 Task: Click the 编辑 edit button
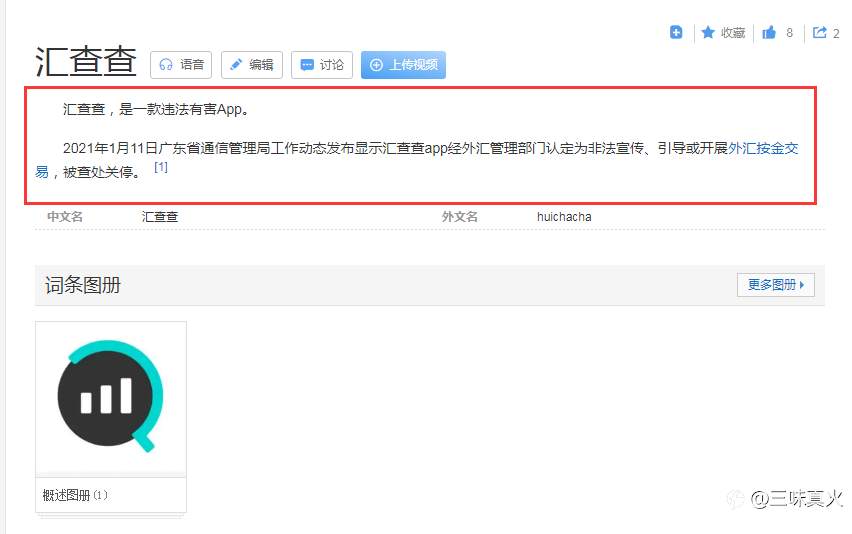[252, 65]
